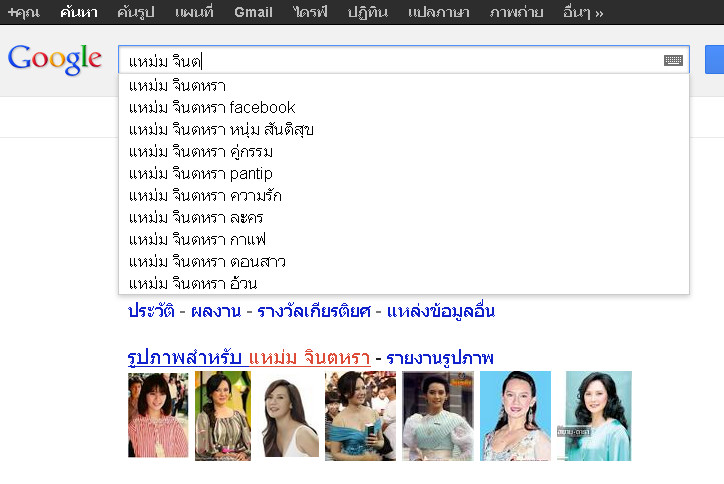
Task: Choose suggestion แหม่ม จินตหรา ตอนสาว
Action: pos(404,262)
